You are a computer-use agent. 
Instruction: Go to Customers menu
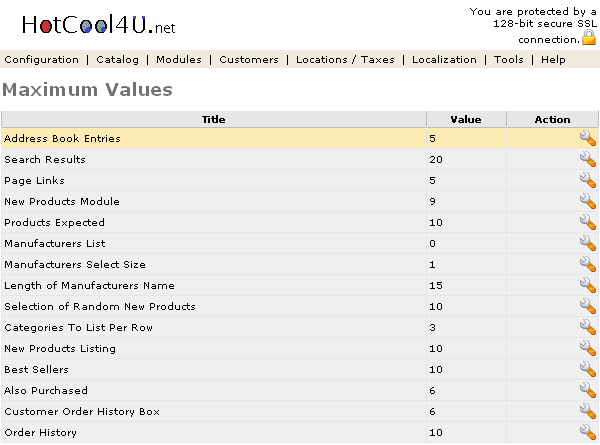(x=249, y=60)
